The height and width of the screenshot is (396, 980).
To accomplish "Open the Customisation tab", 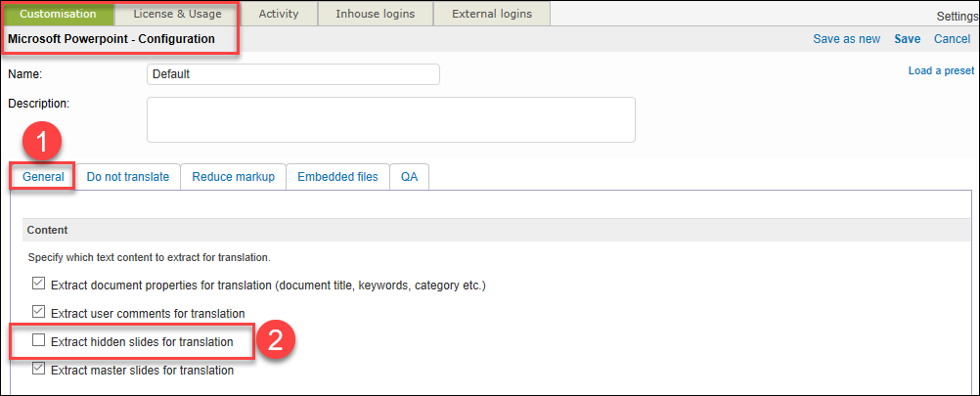I will 58,14.
